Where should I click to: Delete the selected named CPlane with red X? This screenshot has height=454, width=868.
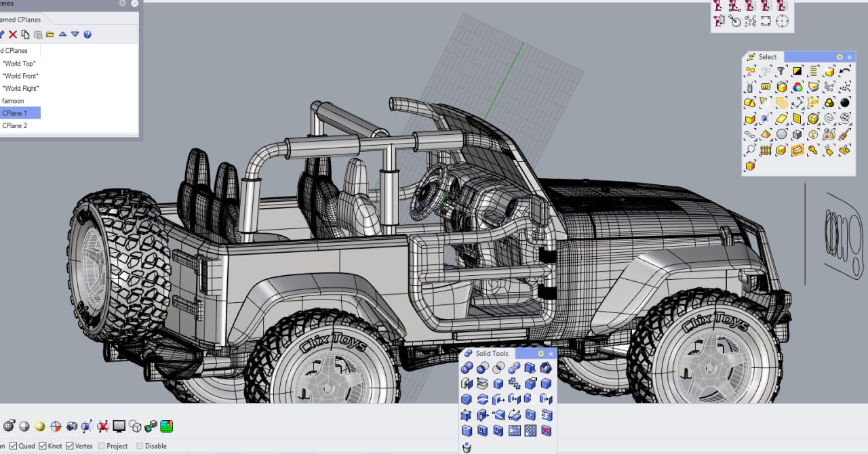tap(13, 35)
